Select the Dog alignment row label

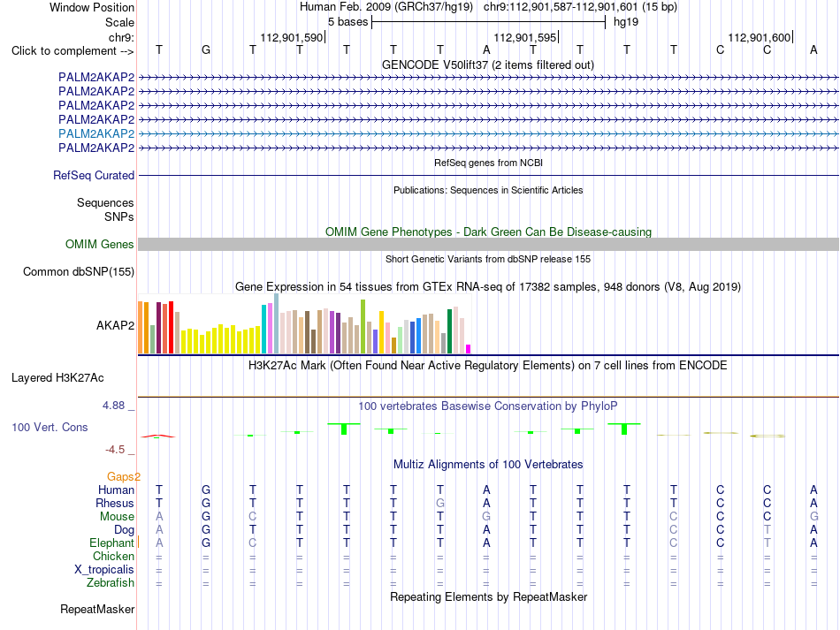(125, 530)
